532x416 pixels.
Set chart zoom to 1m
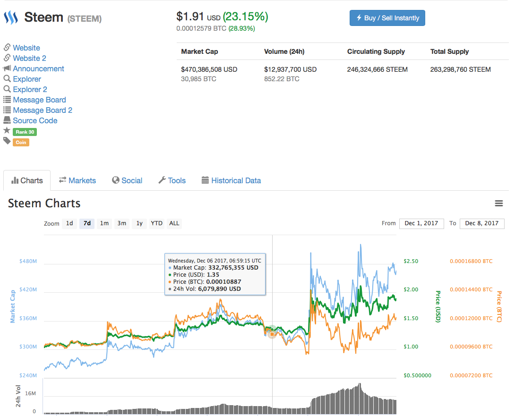[104, 223]
